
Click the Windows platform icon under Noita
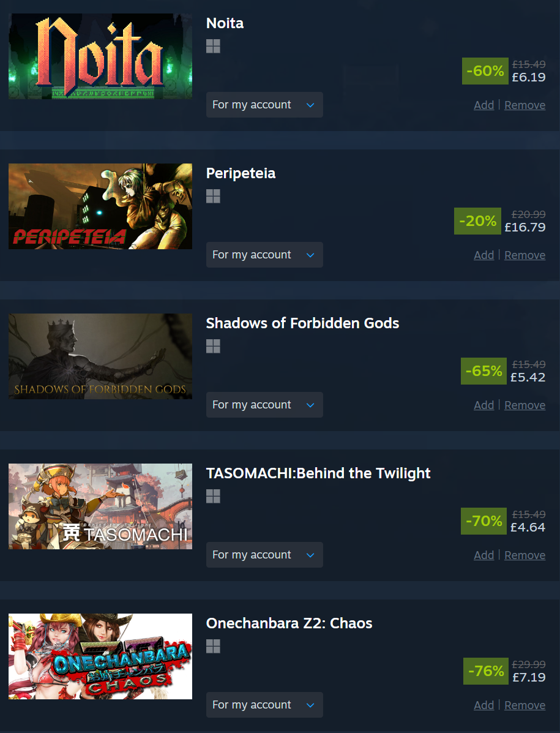coord(213,47)
